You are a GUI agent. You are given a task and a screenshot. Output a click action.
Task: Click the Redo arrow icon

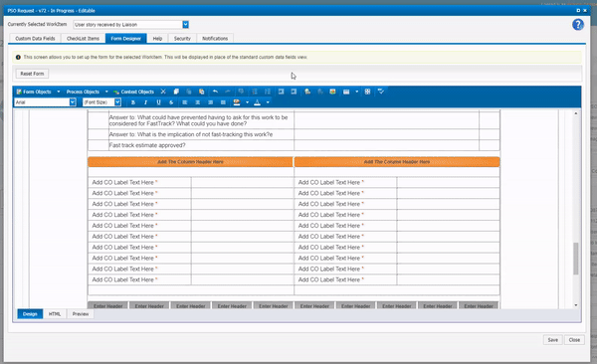click(x=228, y=91)
